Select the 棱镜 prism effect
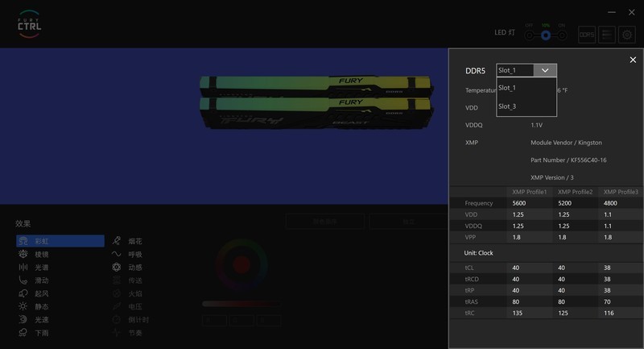644x349 pixels. tap(34, 254)
